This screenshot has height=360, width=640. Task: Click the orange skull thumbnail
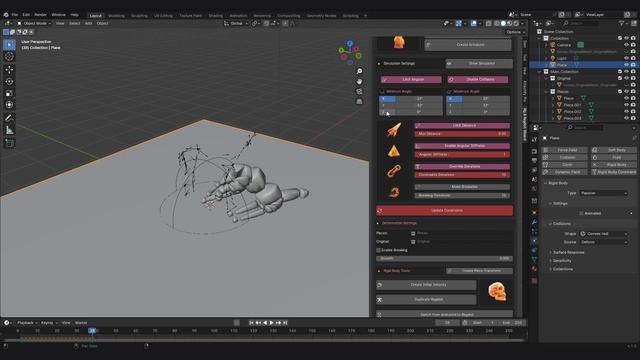[497, 292]
